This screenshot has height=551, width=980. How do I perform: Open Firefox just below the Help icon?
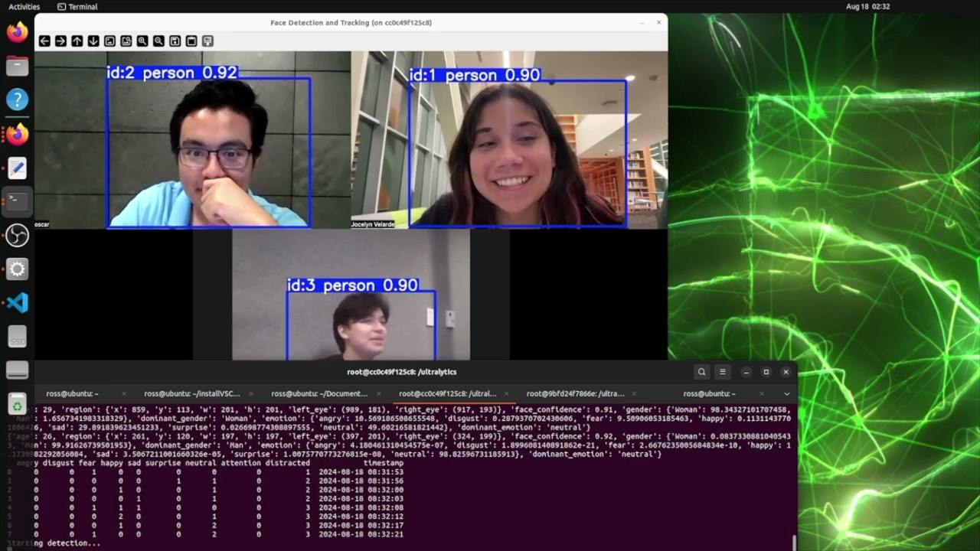[17, 134]
